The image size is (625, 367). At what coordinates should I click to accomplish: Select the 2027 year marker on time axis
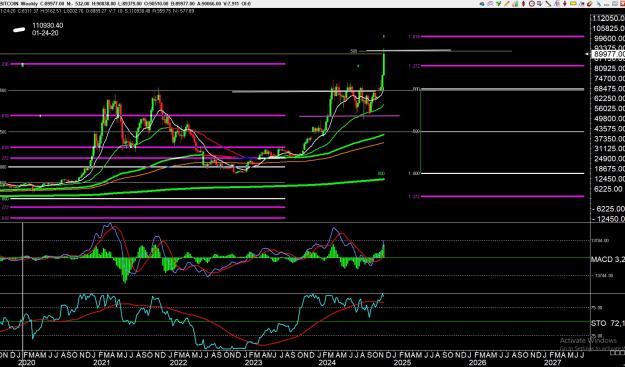[552, 363]
